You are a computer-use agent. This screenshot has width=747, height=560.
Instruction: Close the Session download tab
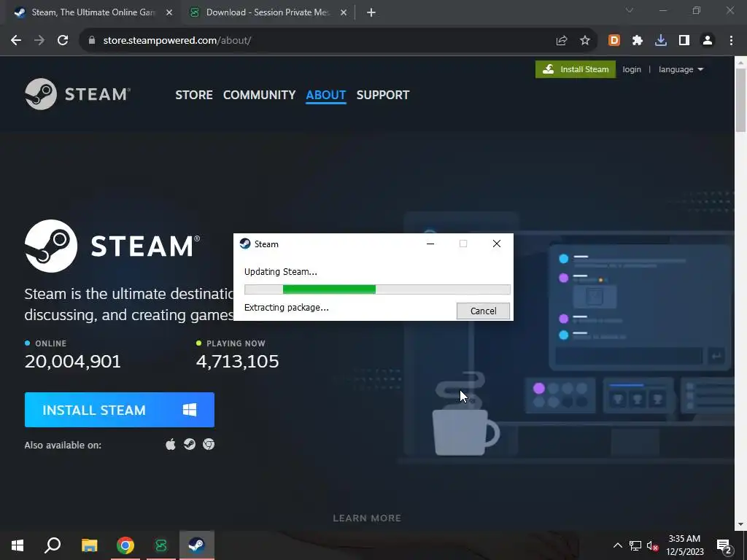click(344, 13)
